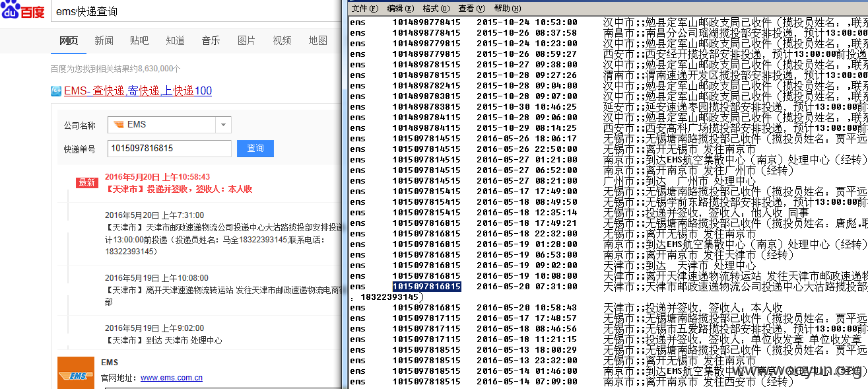Click the highlighted 1015097816815 number in text window
Viewport: 868px width, 389px height.
point(426,287)
